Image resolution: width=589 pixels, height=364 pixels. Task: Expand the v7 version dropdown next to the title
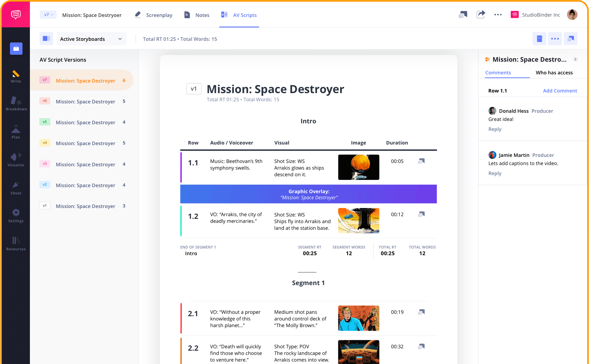(x=48, y=15)
